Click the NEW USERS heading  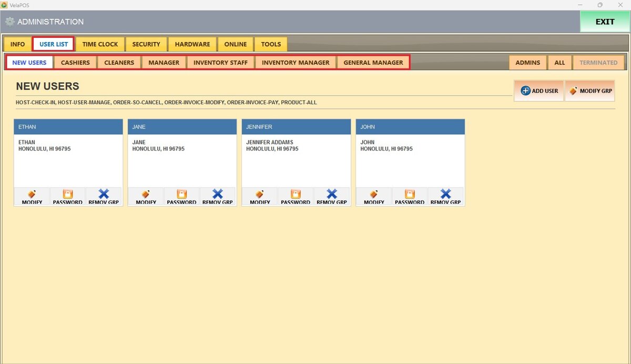[48, 87]
